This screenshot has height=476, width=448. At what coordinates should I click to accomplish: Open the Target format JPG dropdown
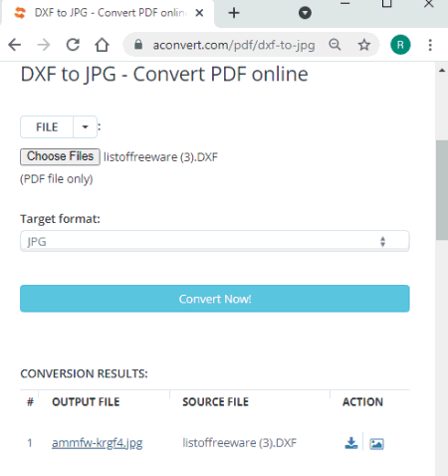click(x=215, y=241)
